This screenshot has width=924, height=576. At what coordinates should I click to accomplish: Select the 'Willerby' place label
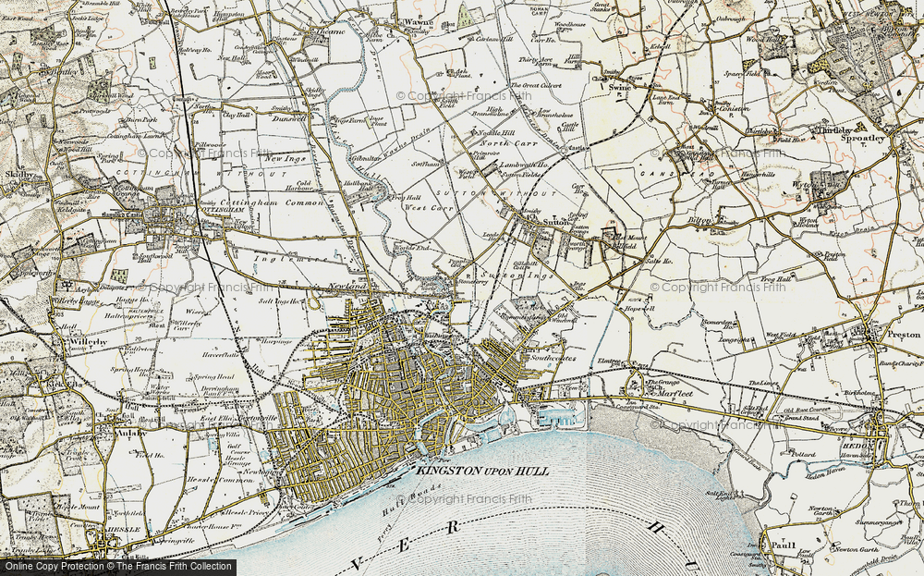[89, 341]
